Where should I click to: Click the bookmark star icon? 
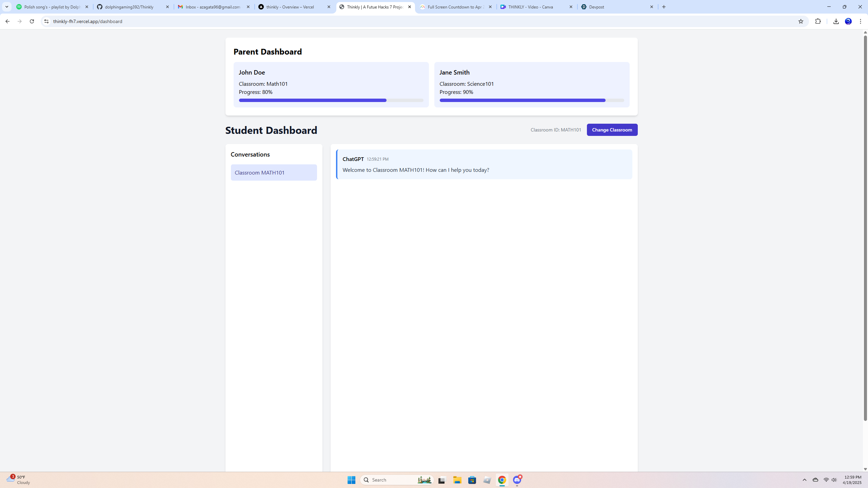click(801, 21)
